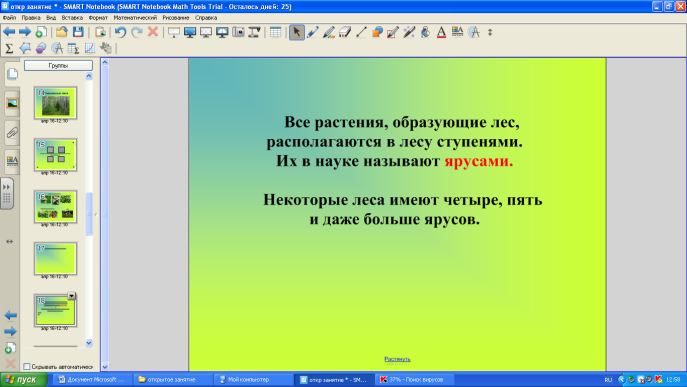Launch the document camera tool
The height and width of the screenshot is (387, 687).
255,32
